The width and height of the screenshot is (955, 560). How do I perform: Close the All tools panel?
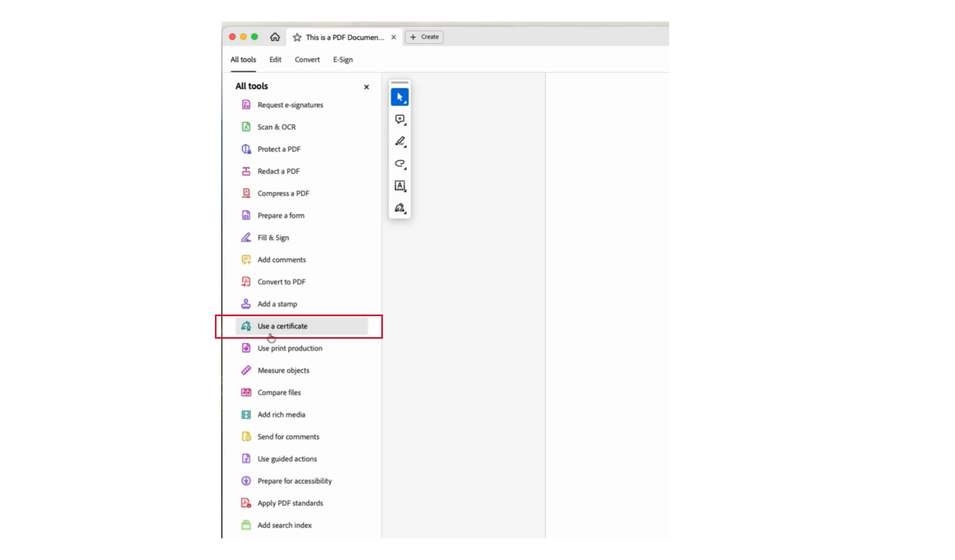[x=366, y=87]
